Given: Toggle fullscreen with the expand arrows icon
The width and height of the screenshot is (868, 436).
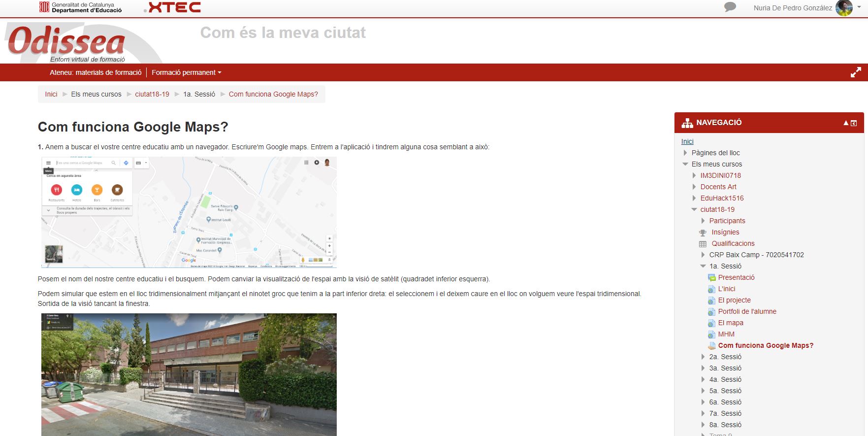Looking at the screenshot, I should coord(856,72).
